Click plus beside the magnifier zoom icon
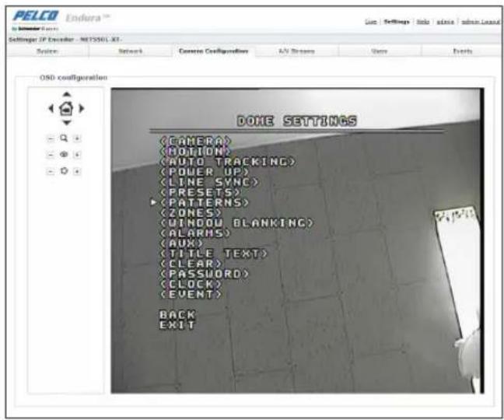This screenshot has width=504, height=420. (77, 138)
